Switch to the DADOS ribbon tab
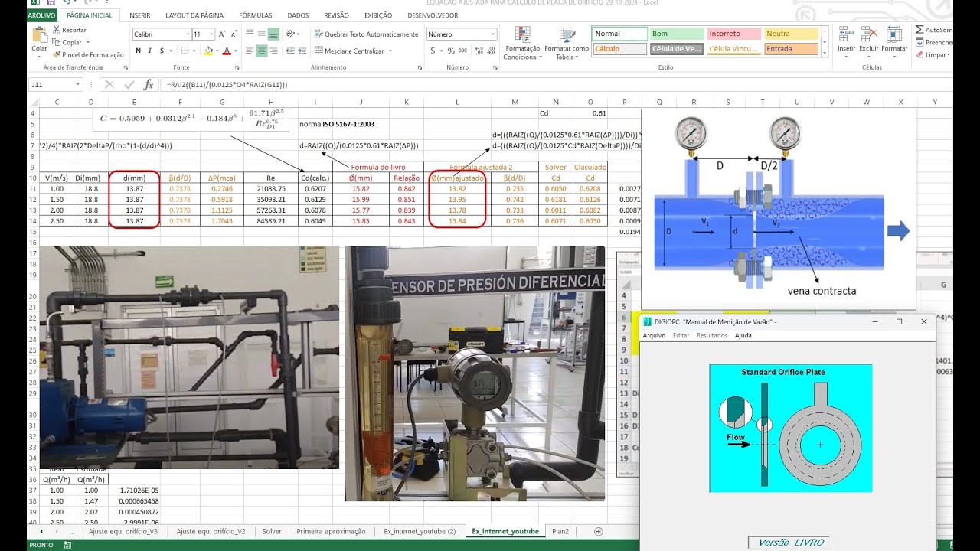The image size is (980, 551). coord(298,15)
